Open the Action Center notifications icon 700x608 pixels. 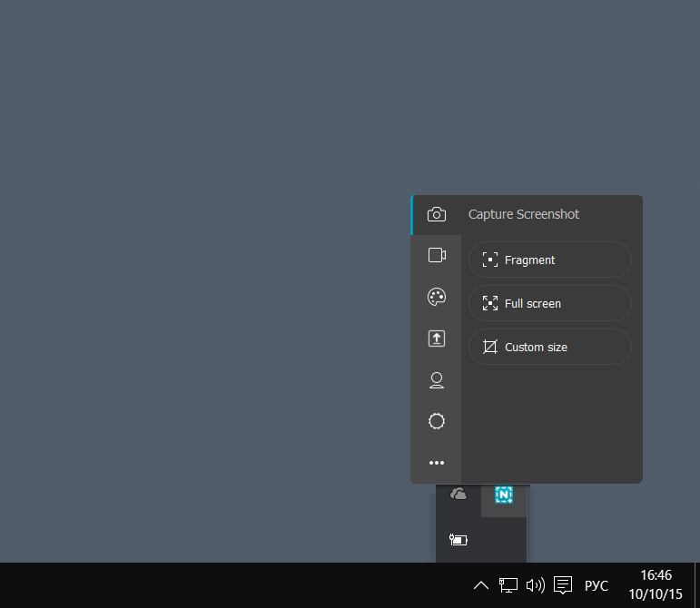(563, 585)
